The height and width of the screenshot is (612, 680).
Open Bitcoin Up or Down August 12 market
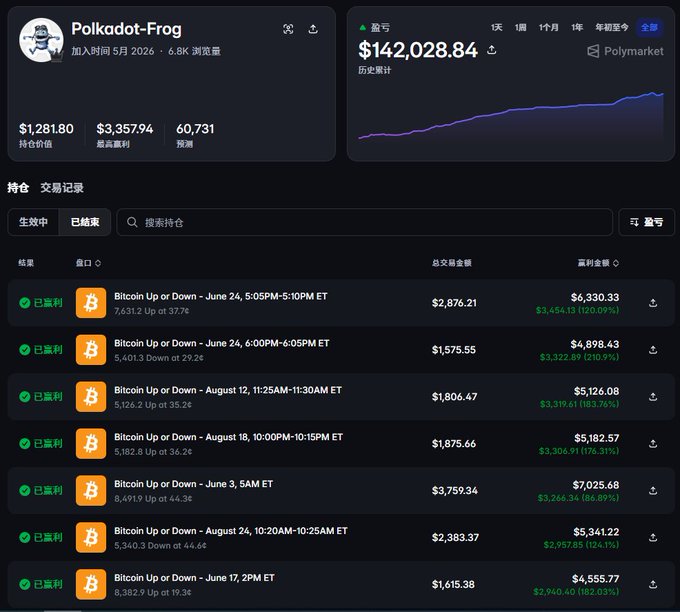[228, 390]
